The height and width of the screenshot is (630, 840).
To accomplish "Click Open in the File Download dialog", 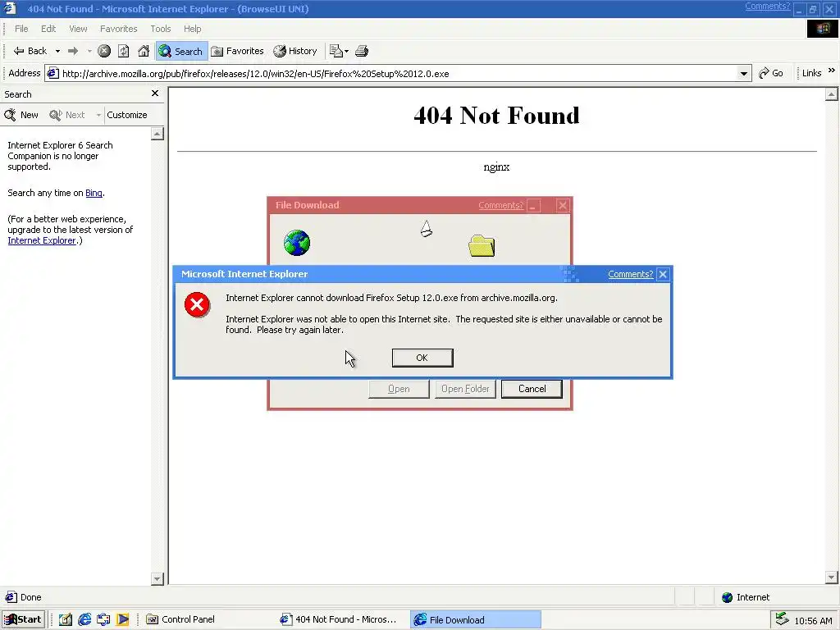I will pyautogui.click(x=399, y=389).
